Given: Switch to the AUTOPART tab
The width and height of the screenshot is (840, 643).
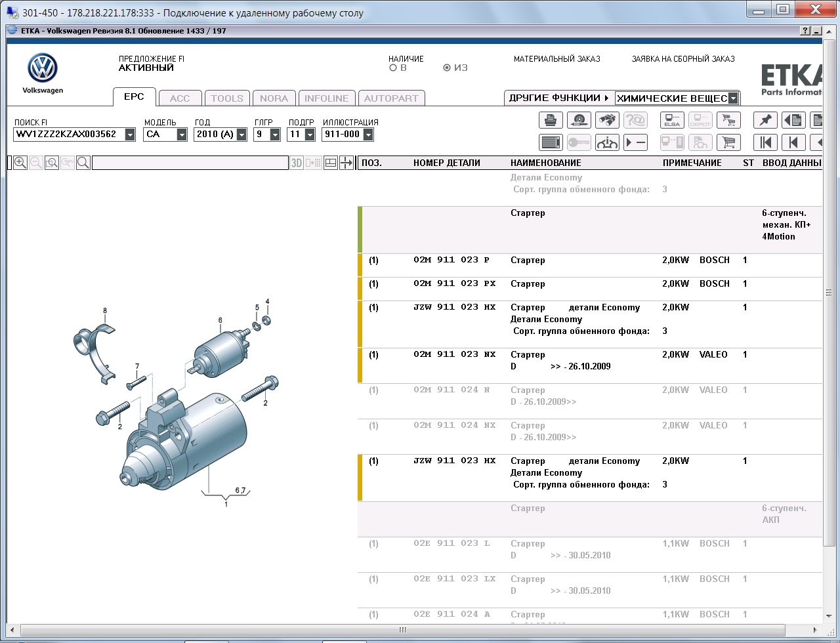Looking at the screenshot, I should click(391, 98).
